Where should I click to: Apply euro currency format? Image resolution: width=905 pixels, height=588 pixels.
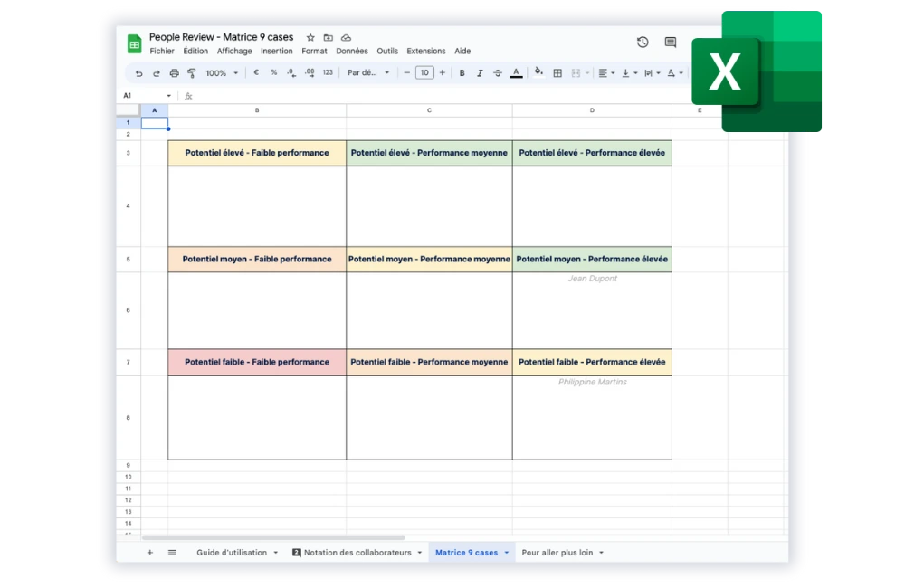point(256,72)
